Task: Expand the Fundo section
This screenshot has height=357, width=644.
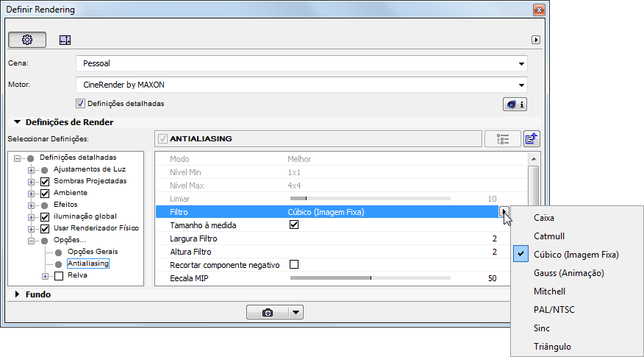Action: 17,294
